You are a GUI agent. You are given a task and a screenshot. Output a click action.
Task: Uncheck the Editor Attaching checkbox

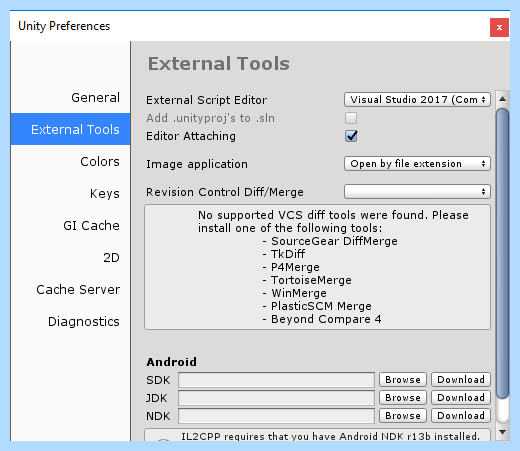click(x=351, y=136)
